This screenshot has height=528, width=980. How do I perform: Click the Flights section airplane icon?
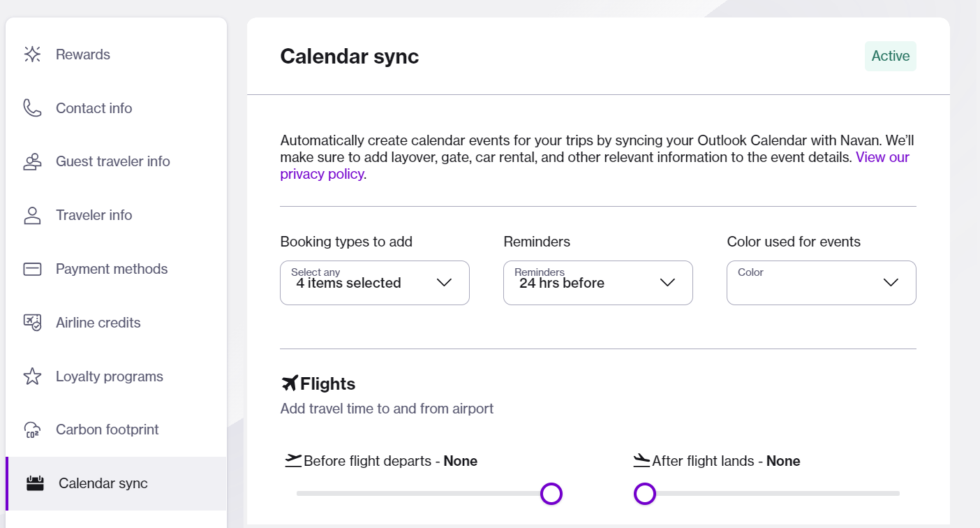coord(289,383)
